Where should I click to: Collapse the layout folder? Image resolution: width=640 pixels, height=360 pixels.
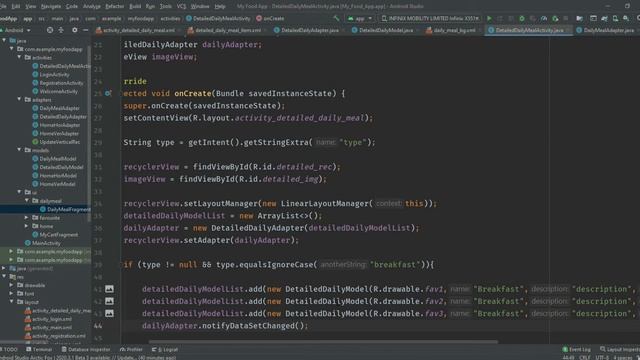(11, 302)
